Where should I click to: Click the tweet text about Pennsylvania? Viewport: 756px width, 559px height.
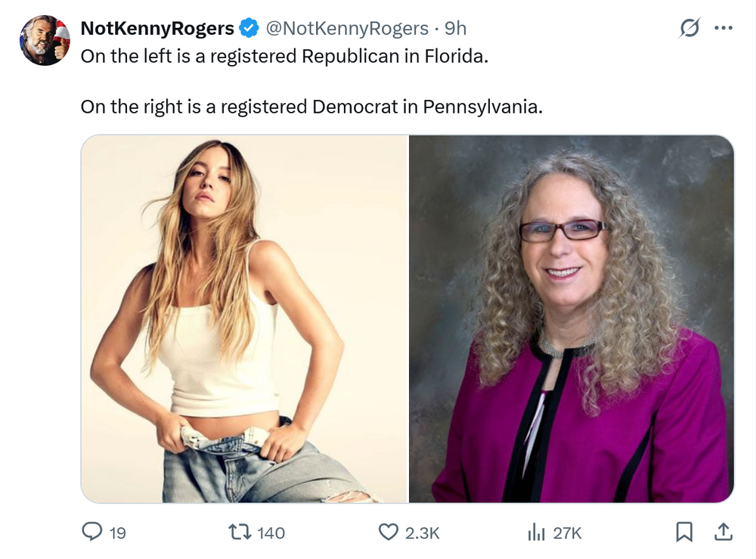coord(311,107)
